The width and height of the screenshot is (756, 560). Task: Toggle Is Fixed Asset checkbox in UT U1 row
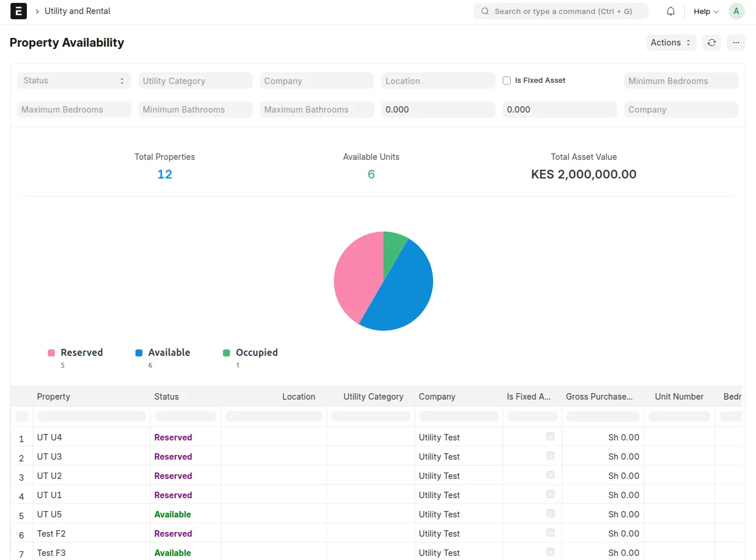pos(551,494)
